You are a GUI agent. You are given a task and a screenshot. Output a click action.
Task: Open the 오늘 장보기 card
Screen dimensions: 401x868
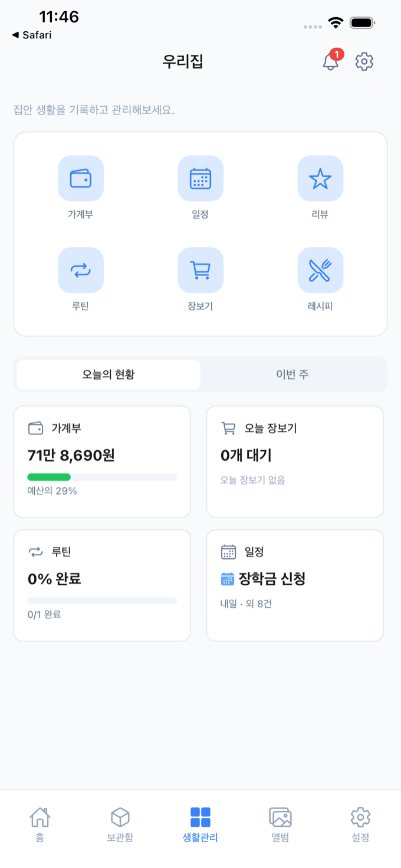[x=295, y=461]
